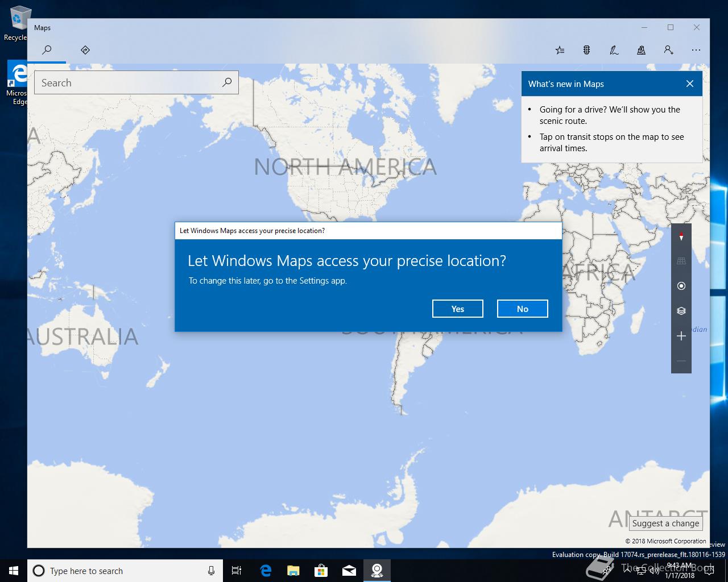This screenshot has width=728, height=582.
Task: Open the See more ellipsis menu
Action: (x=696, y=50)
